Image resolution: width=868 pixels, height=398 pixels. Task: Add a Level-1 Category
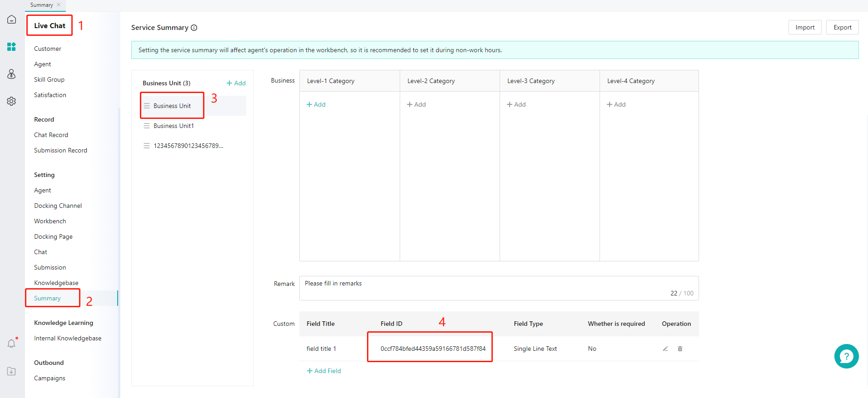pos(316,104)
